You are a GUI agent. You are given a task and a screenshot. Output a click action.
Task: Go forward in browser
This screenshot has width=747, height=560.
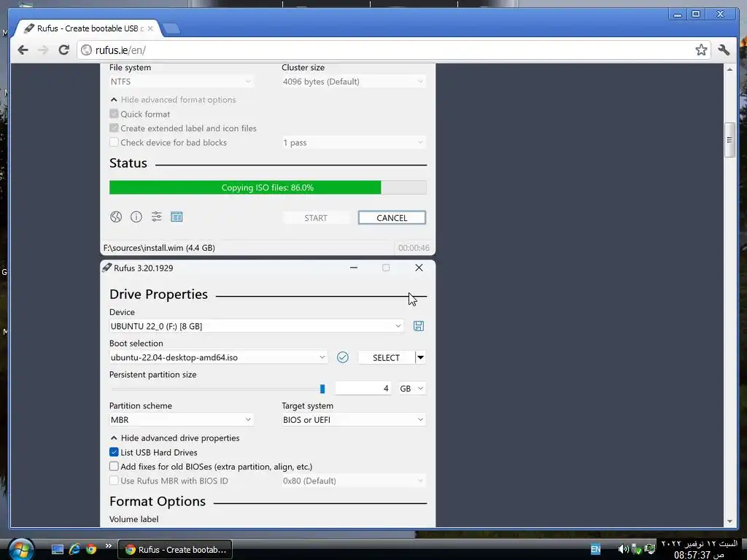pos(43,50)
